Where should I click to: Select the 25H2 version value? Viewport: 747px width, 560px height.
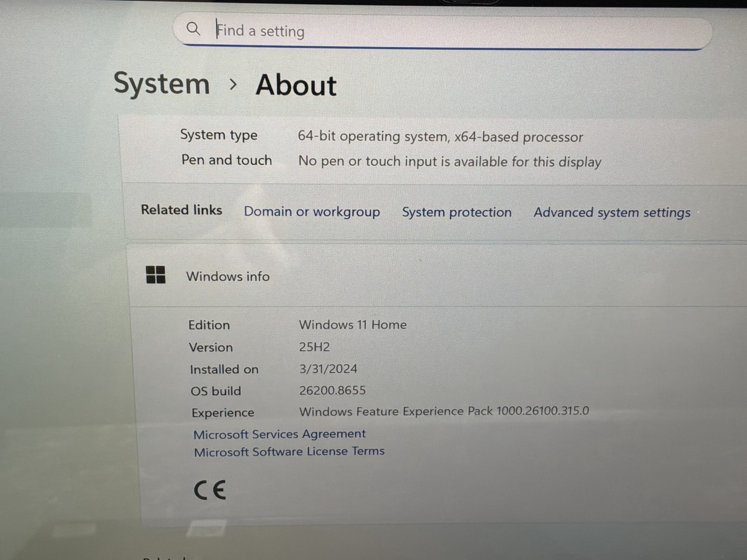pos(314,347)
